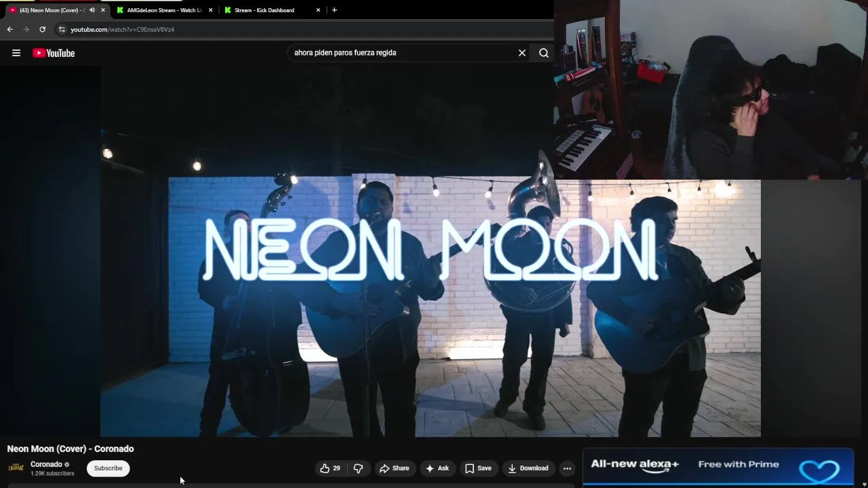The image size is (868, 488).
Task: Like the Neon Moon video
Action: [x=330, y=468]
